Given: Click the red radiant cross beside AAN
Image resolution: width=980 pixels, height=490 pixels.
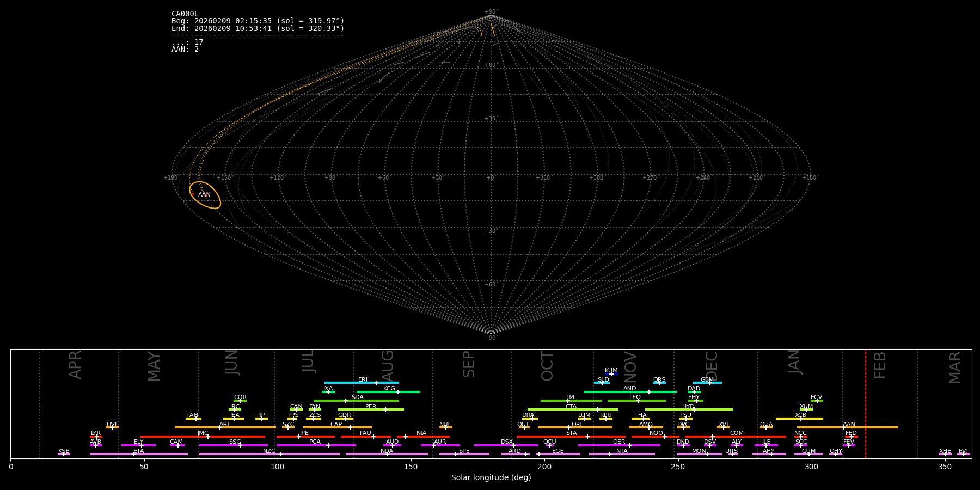Looking at the screenshot, I should [x=192, y=194].
